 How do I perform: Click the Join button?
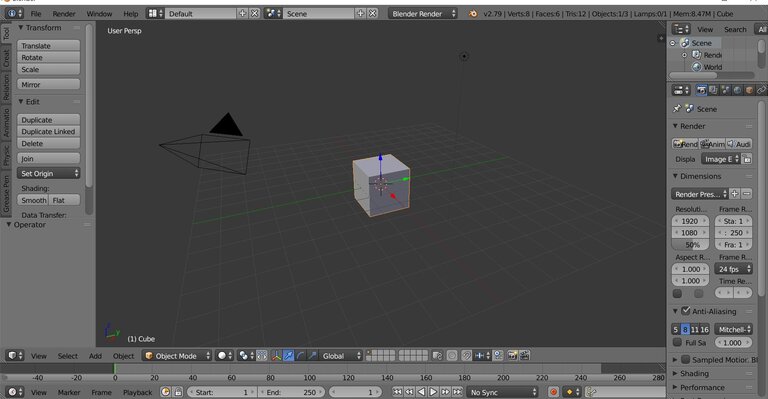pyautogui.click(x=48, y=158)
